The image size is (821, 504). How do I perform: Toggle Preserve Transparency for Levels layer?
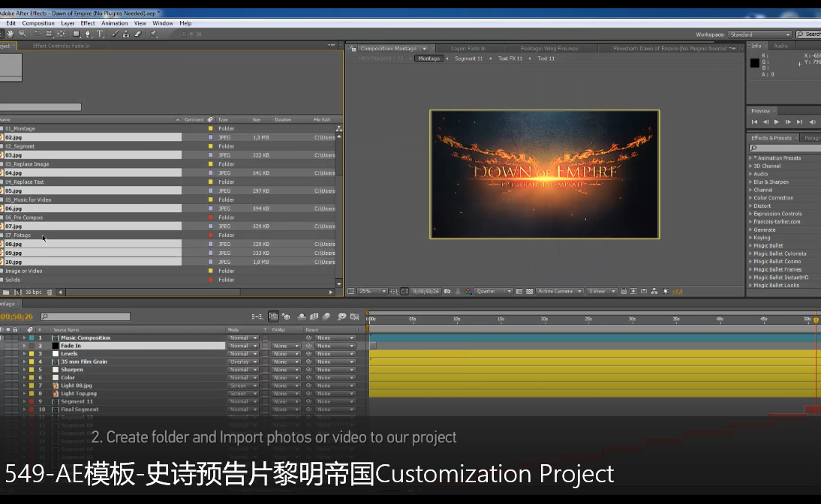266,354
